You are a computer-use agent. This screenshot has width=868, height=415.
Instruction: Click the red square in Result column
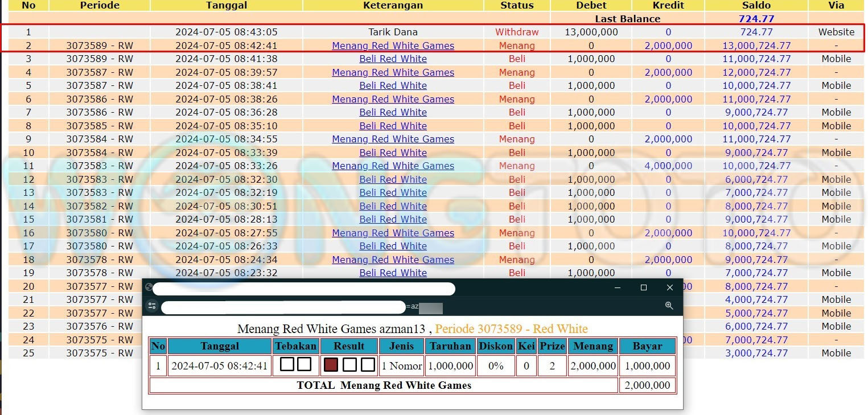tap(331, 365)
